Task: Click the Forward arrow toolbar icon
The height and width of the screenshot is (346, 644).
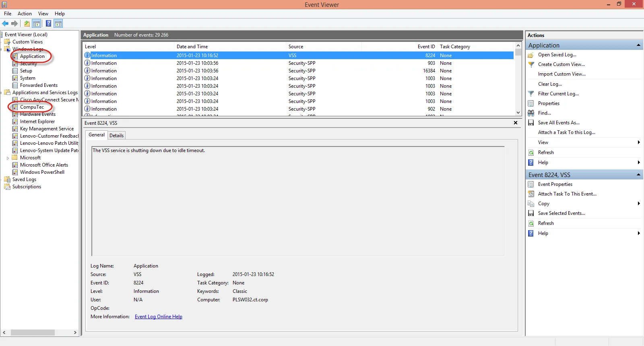Action: point(14,24)
